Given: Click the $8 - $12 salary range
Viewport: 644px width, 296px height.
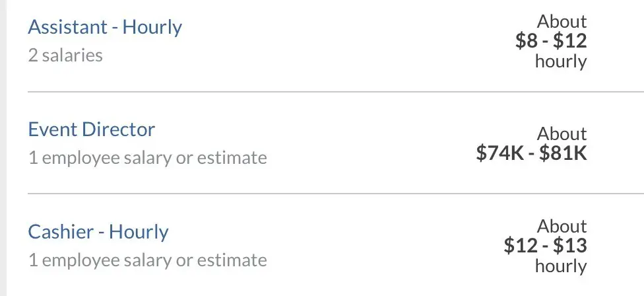Looking at the screenshot, I should pos(551,41).
